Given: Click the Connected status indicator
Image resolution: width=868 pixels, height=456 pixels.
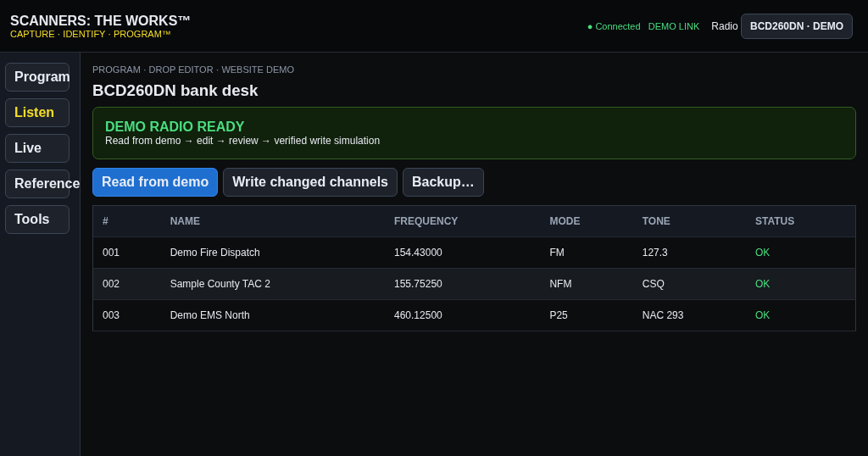Looking at the screenshot, I should tap(614, 26).
